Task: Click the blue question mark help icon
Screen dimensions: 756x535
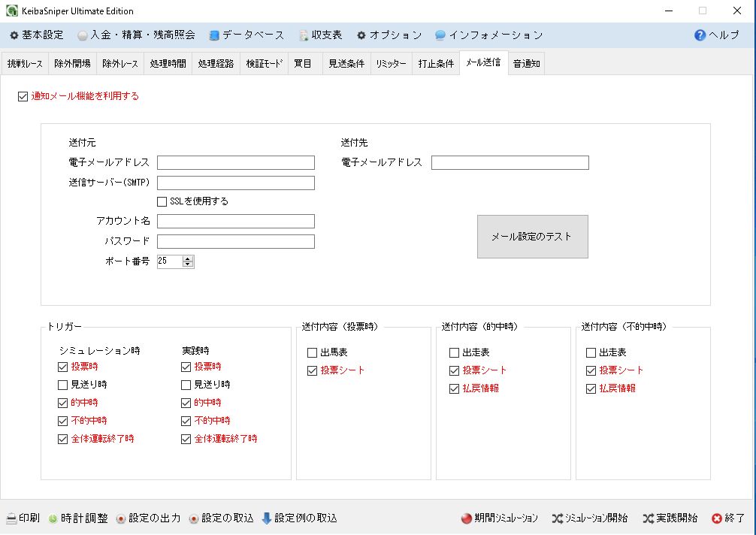Action: pos(700,35)
